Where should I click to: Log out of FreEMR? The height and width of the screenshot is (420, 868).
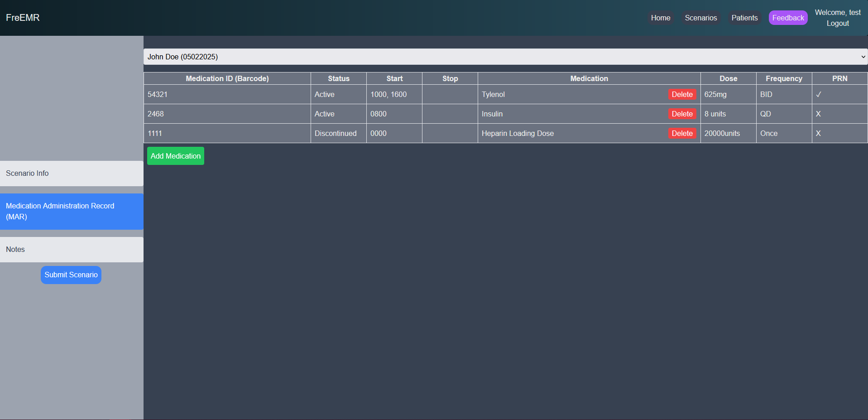pyautogui.click(x=837, y=23)
